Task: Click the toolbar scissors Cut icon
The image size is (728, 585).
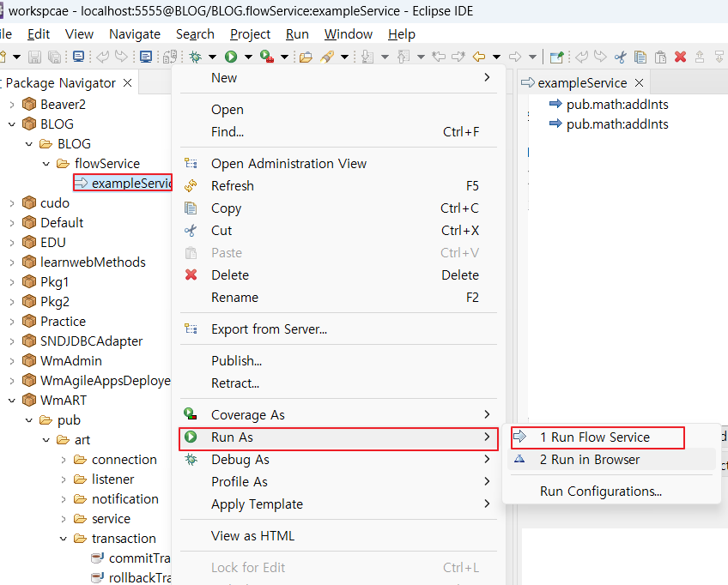Action: pos(621,57)
